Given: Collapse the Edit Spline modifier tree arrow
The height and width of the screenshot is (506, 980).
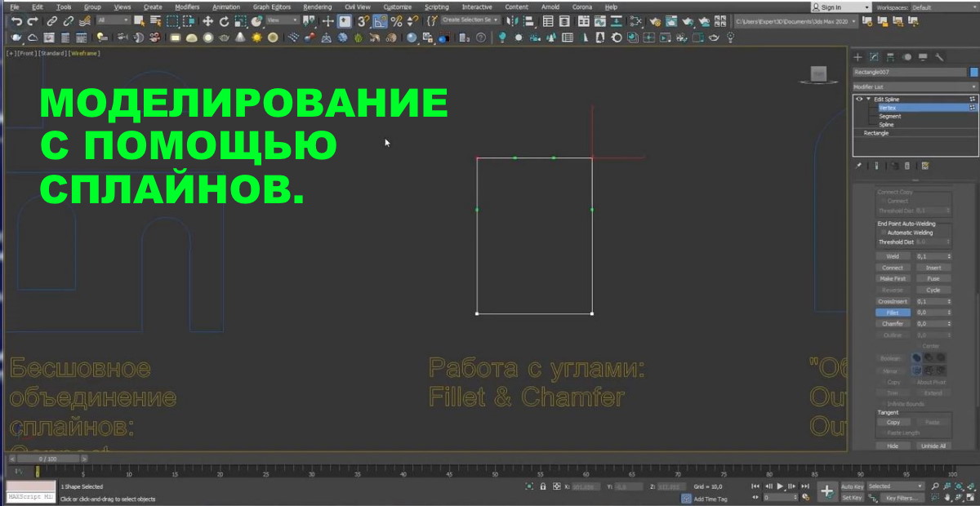Looking at the screenshot, I should click(869, 99).
